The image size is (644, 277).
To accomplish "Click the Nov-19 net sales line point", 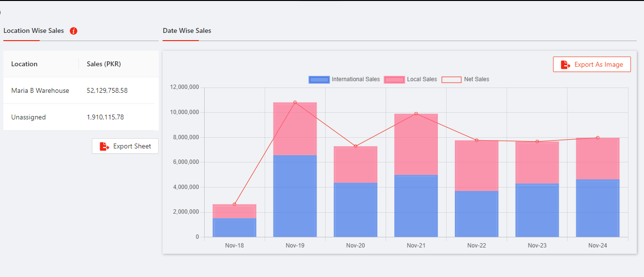I will pyautogui.click(x=295, y=102).
